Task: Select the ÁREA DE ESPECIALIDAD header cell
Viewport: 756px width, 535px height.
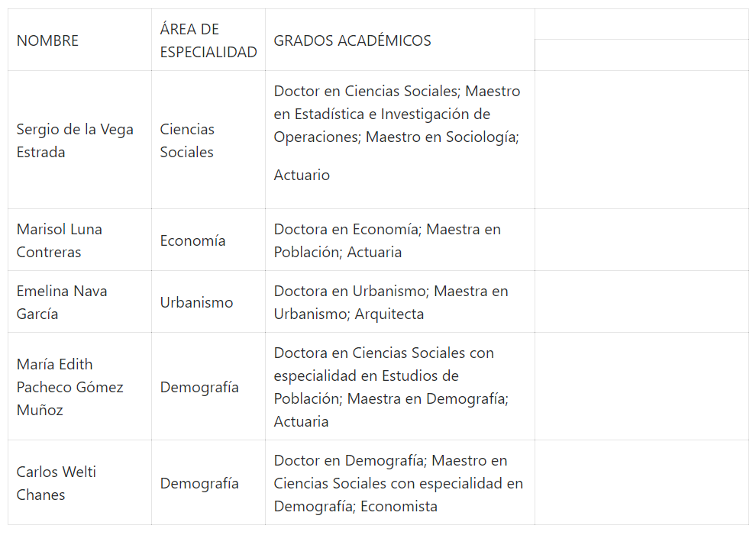Action: 208,41
